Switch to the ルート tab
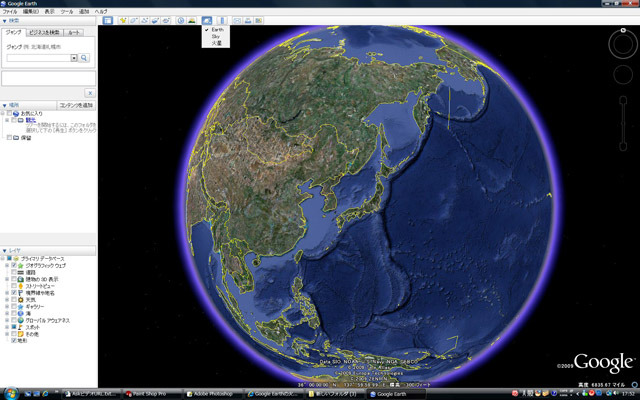Viewport: 640px width, 400px height. pos(74,33)
